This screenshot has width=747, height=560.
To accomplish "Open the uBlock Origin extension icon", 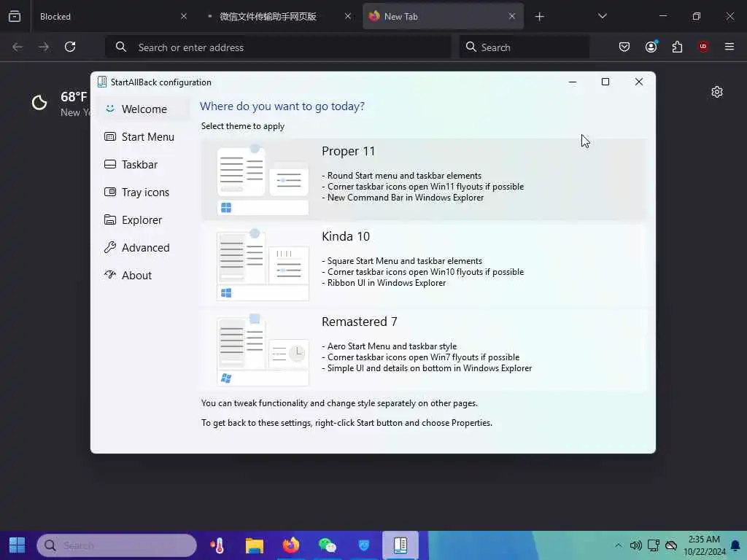I will pyautogui.click(x=703, y=47).
